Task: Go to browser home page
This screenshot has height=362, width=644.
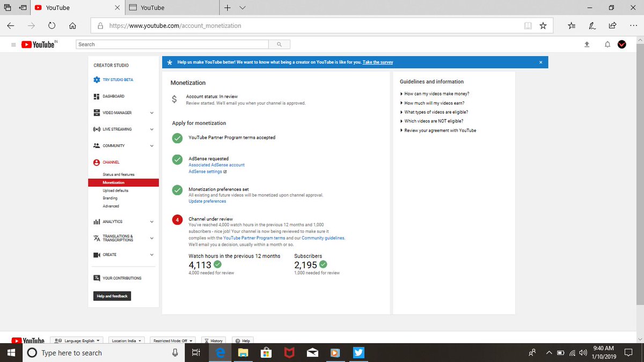Action: pos(72,25)
